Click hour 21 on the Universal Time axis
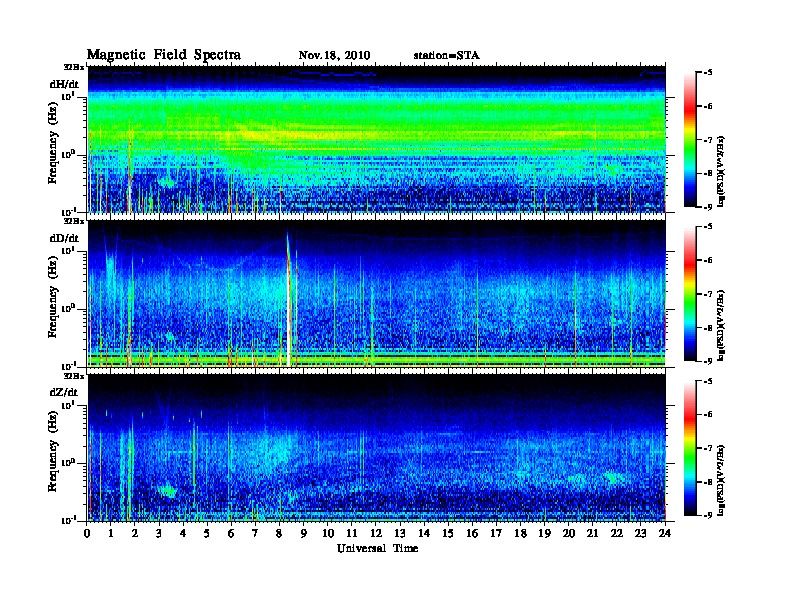 [592, 533]
